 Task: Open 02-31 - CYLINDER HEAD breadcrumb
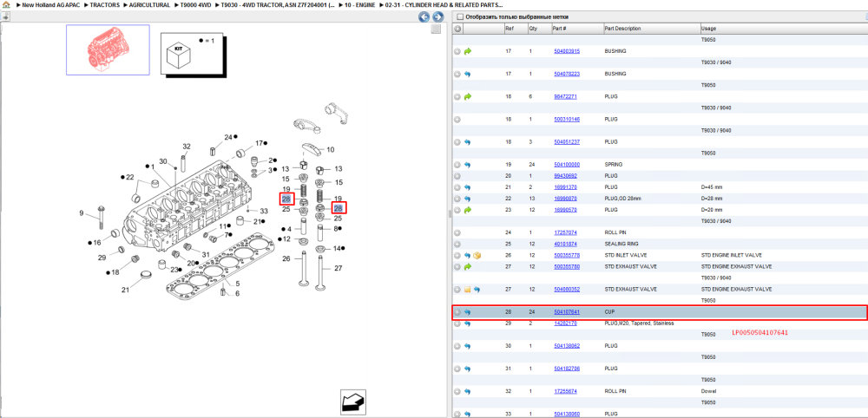coord(444,4)
